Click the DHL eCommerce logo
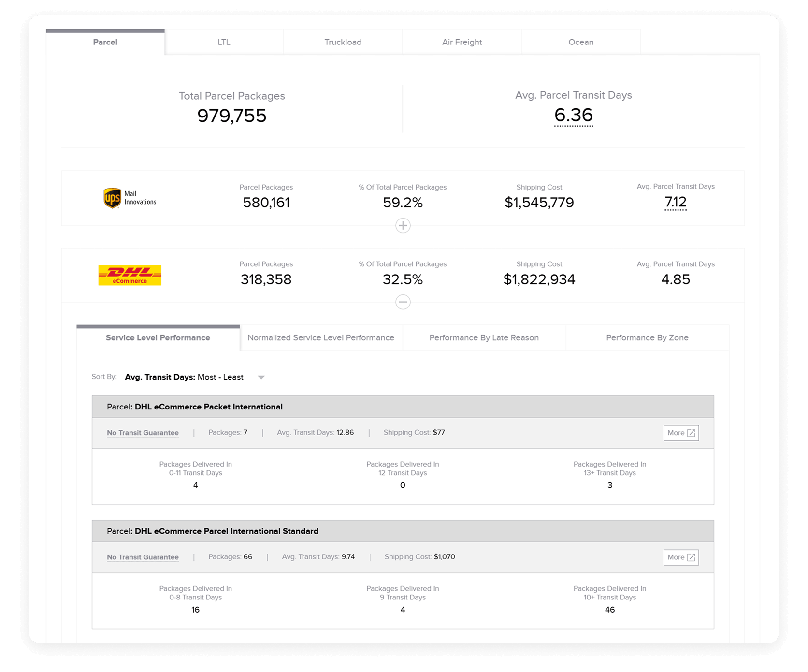 [130, 275]
